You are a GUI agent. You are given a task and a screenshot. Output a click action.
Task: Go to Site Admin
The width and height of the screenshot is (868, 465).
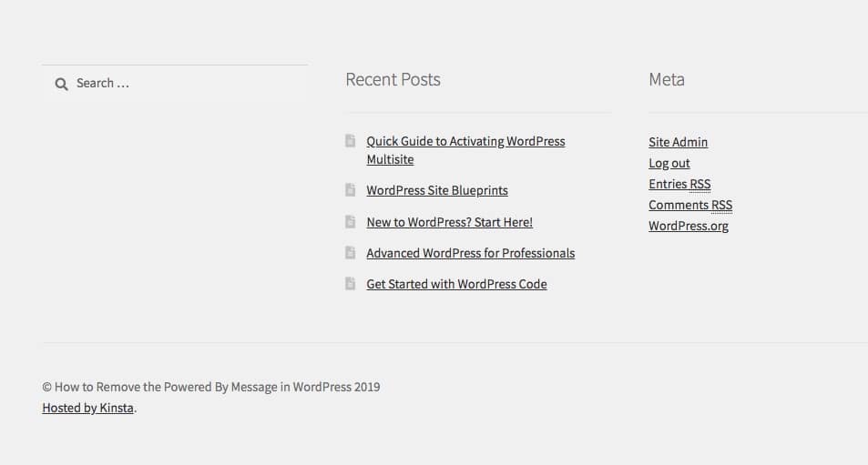coord(678,142)
